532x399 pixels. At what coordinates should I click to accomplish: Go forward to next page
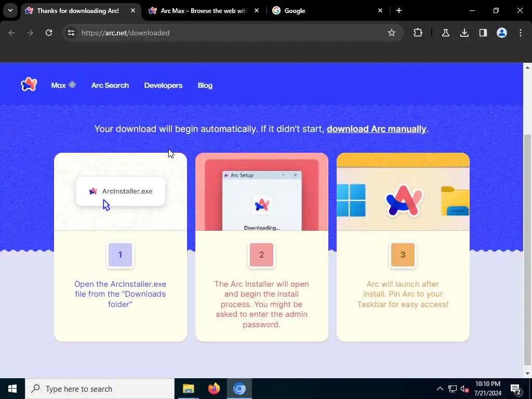(x=30, y=33)
